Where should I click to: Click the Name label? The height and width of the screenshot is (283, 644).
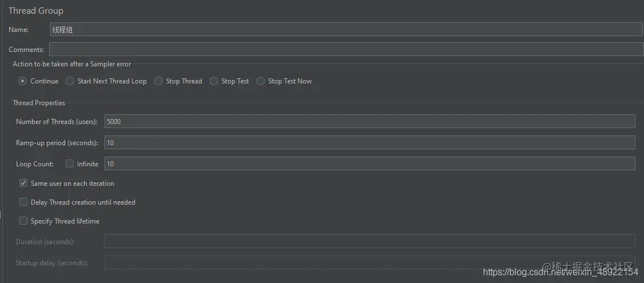18,30
